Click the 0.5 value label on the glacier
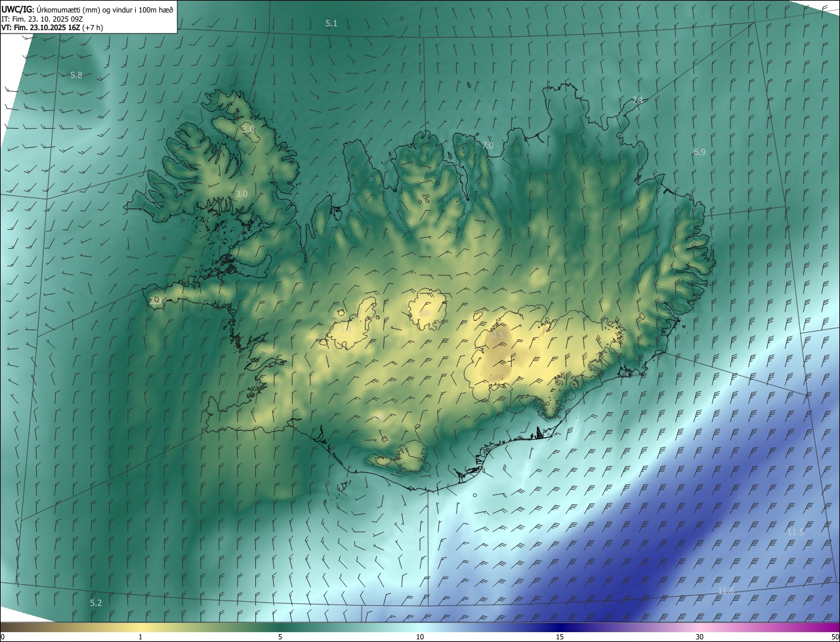Image resolution: width=840 pixels, height=642 pixels. (x=497, y=335)
